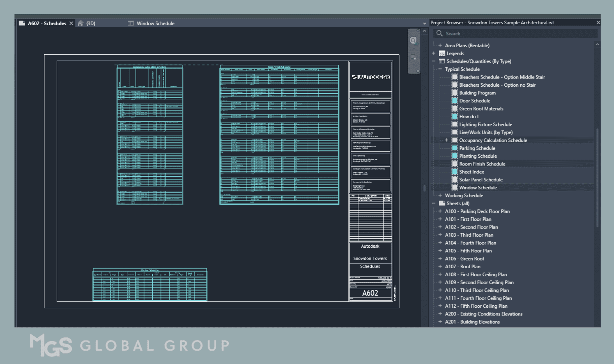The height and width of the screenshot is (364, 614).
Task: Expand A100 - Parking Deck Floor Plan
Action: 440,211
